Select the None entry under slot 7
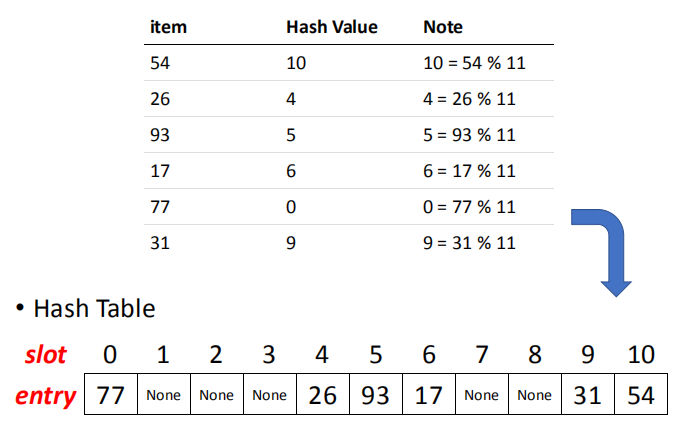 coord(481,395)
